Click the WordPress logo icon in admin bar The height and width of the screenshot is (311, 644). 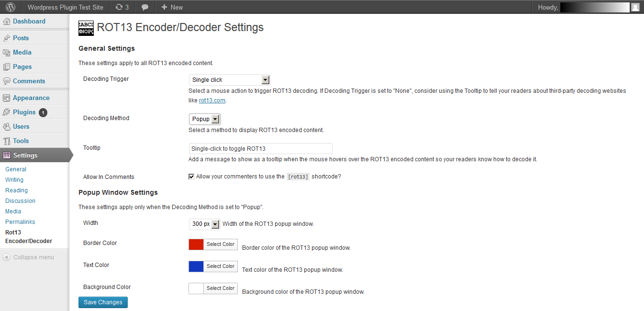coord(11,7)
